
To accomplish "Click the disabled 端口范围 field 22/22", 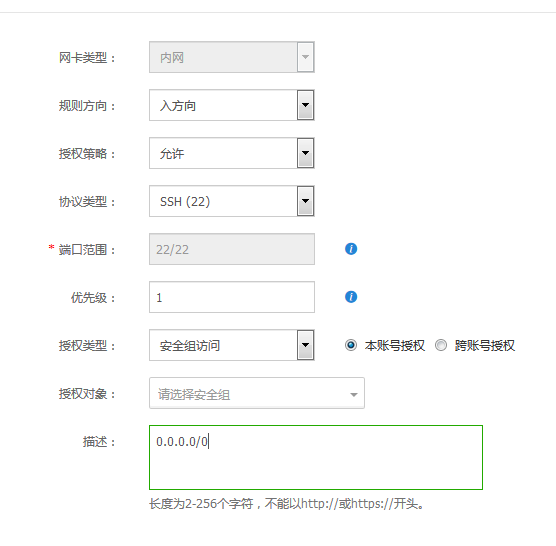I will (x=232, y=249).
